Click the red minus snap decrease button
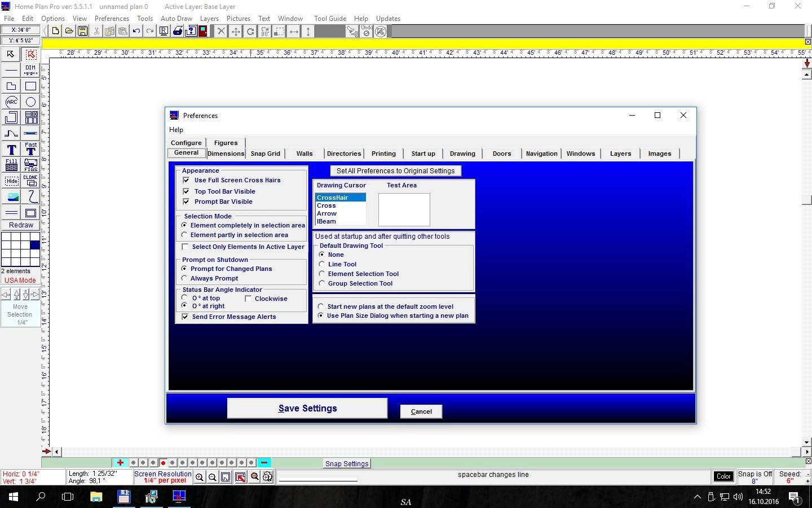Screen dimensions: 812x508 pyautogui.click(x=264, y=463)
